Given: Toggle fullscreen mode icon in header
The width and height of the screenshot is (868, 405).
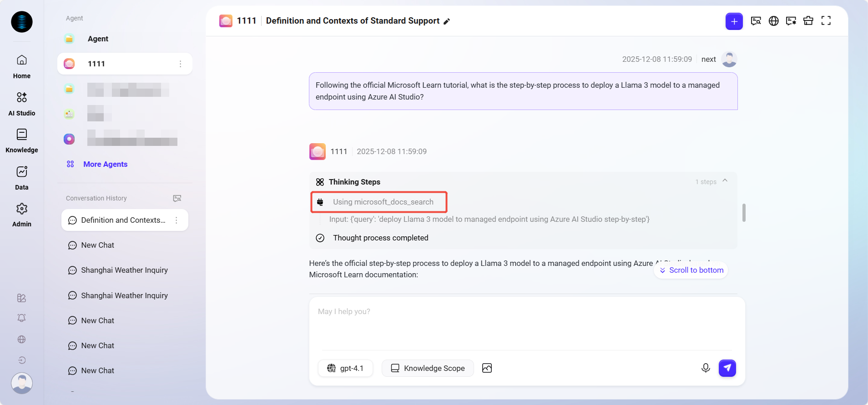Looking at the screenshot, I should point(826,21).
